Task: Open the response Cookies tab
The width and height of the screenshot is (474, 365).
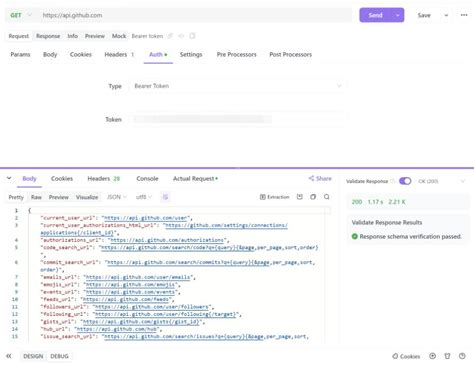Action: (62, 179)
